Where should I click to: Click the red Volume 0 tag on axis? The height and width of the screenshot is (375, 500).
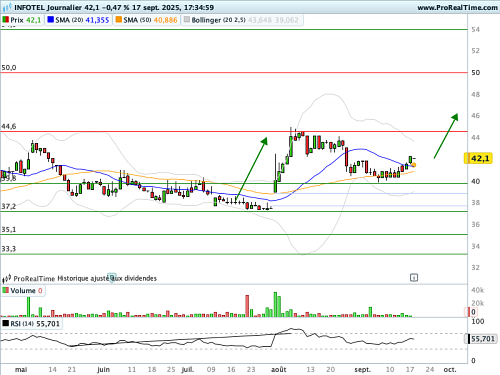(471, 312)
